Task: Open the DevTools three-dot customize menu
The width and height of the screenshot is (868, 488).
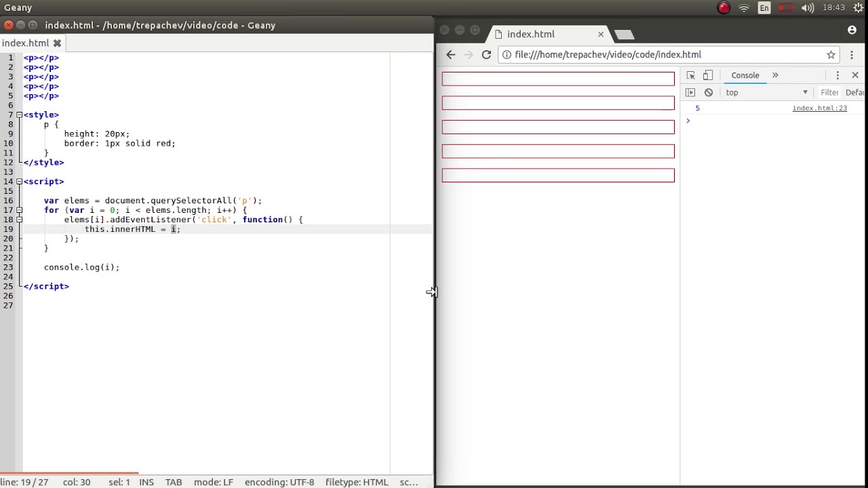Action: point(837,75)
